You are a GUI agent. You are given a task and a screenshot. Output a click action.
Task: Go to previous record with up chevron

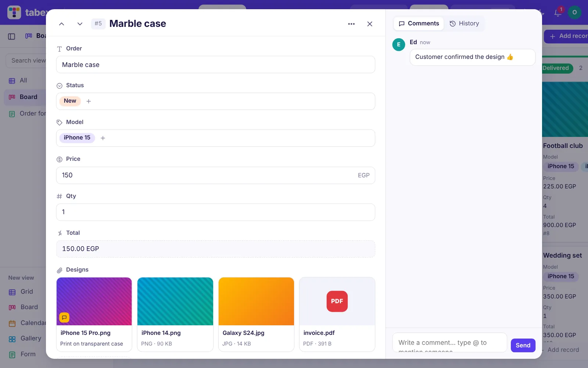click(x=61, y=24)
